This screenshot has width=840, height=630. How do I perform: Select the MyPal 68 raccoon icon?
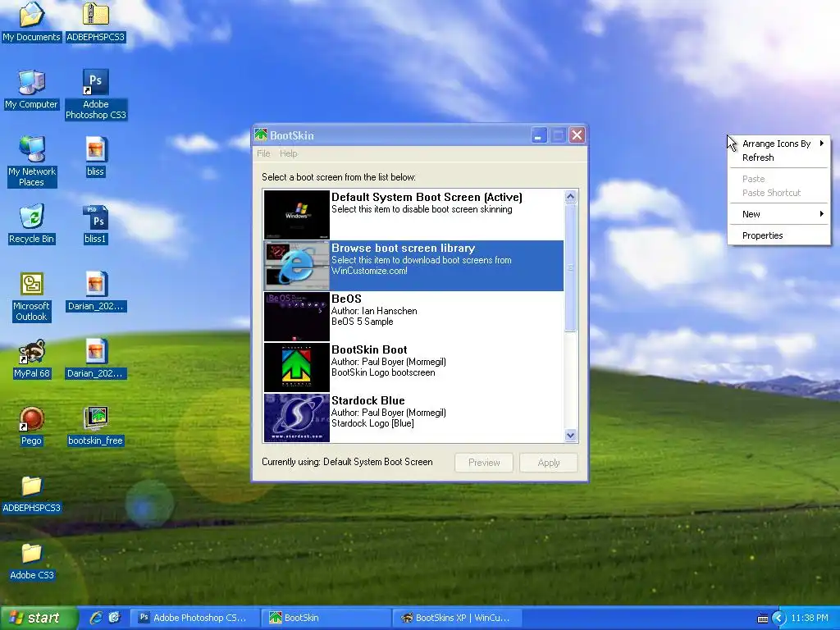(32, 359)
